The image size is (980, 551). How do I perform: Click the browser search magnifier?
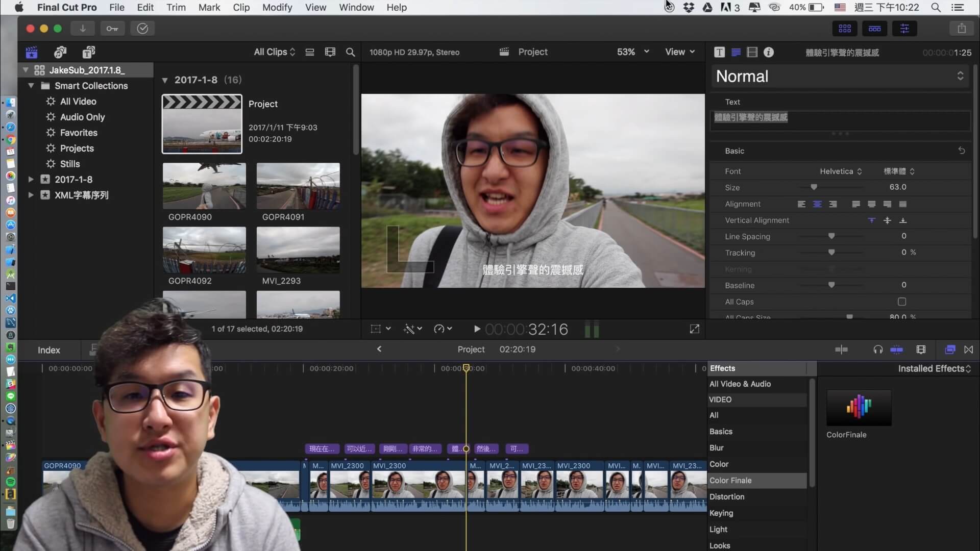pos(351,52)
